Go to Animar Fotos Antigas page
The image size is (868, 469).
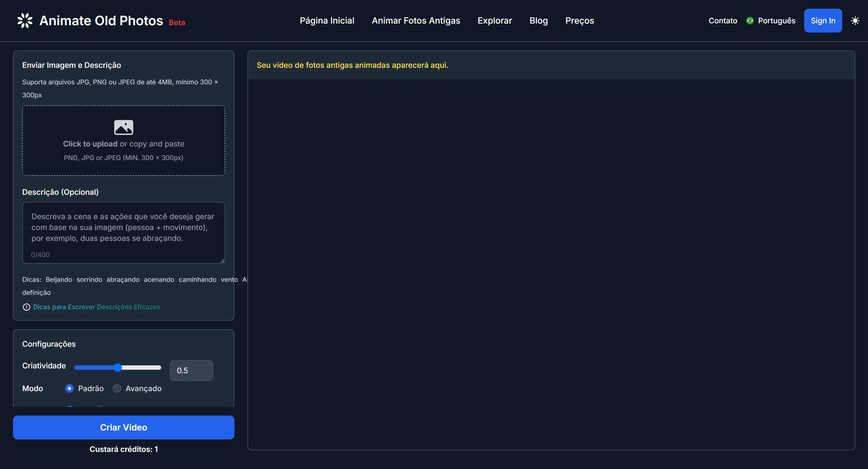[416, 21]
